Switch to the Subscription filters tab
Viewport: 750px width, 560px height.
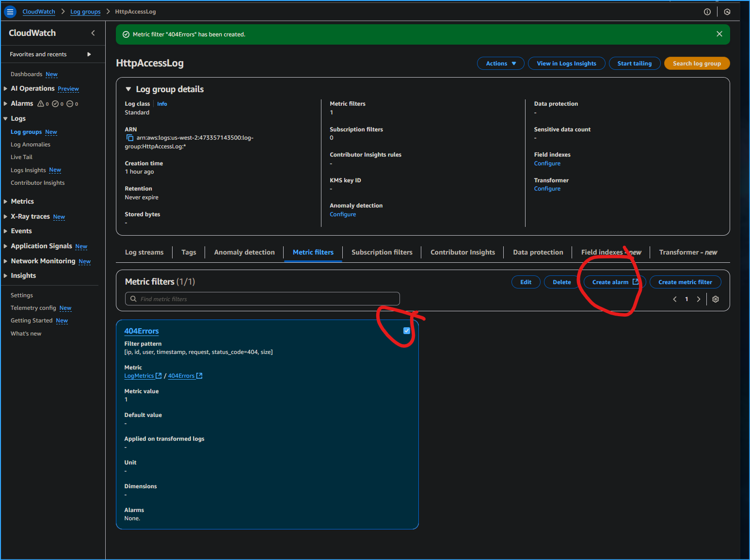382,252
